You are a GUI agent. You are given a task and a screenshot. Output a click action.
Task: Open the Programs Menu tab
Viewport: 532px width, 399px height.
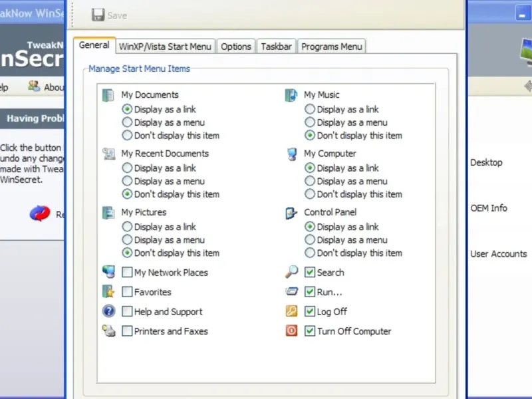[331, 47]
